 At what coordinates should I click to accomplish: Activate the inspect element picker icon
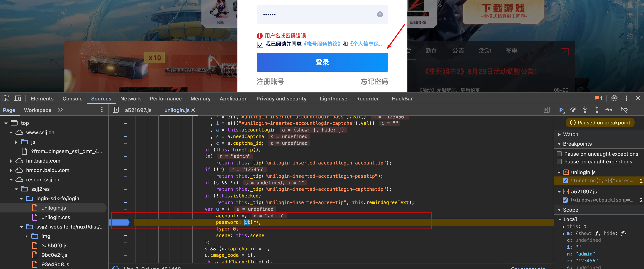pyautogui.click(x=6, y=98)
